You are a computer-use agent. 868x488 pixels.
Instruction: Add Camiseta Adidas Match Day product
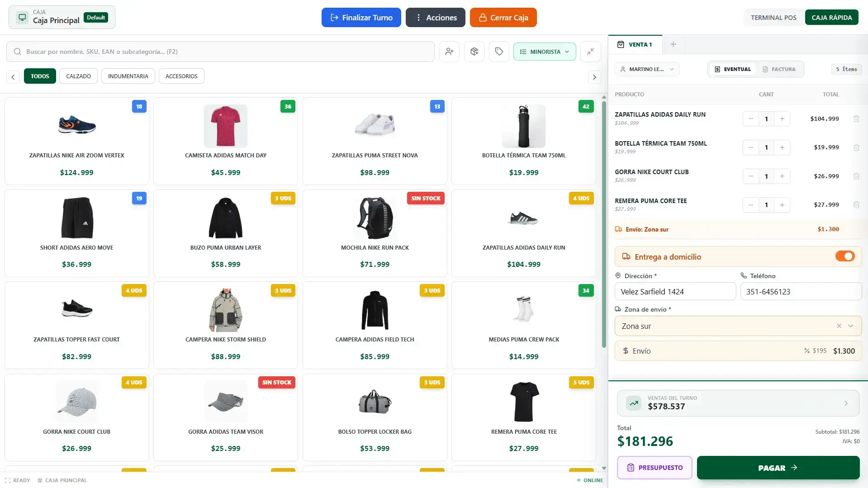coord(226,141)
